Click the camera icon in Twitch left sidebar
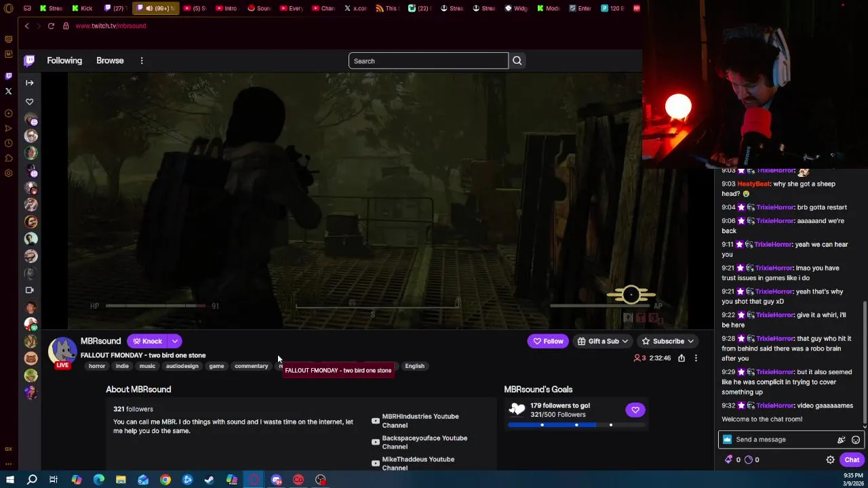Screen dimensions: 868x488 30,290
